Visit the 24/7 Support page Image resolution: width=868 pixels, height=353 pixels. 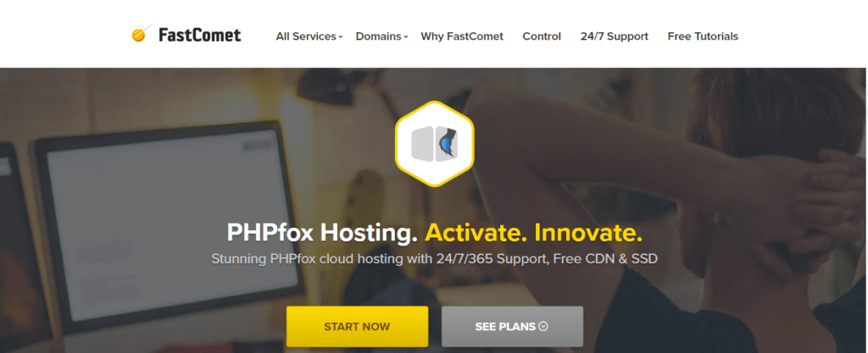pyautogui.click(x=615, y=36)
